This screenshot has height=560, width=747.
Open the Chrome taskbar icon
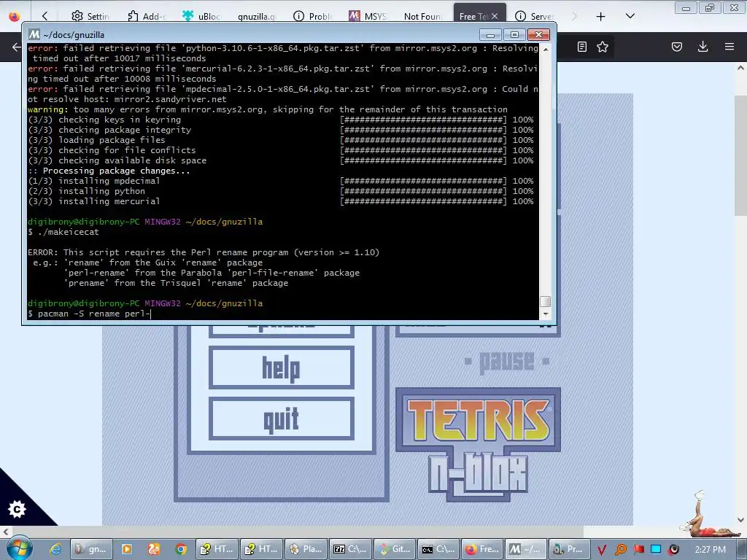(x=181, y=549)
